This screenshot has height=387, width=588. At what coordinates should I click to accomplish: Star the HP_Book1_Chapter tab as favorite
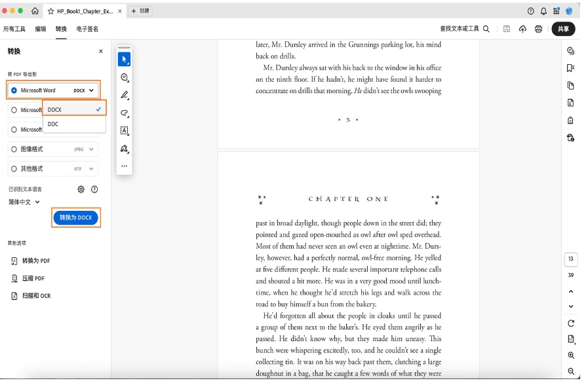tap(50, 11)
